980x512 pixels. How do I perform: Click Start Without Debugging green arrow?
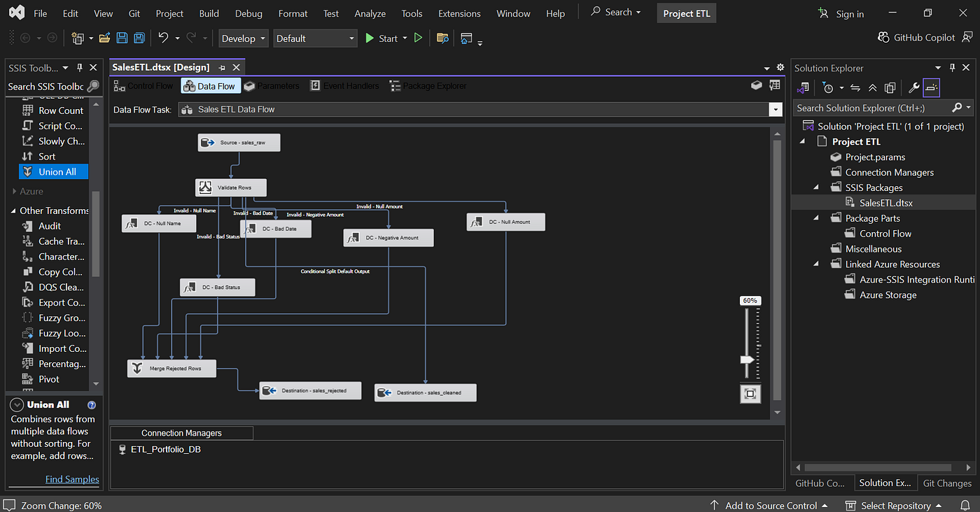tap(419, 38)
